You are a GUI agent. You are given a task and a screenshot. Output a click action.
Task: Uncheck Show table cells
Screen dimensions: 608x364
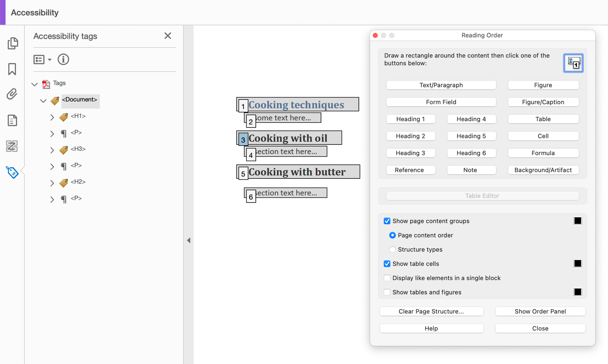click(x=387, y=263)
